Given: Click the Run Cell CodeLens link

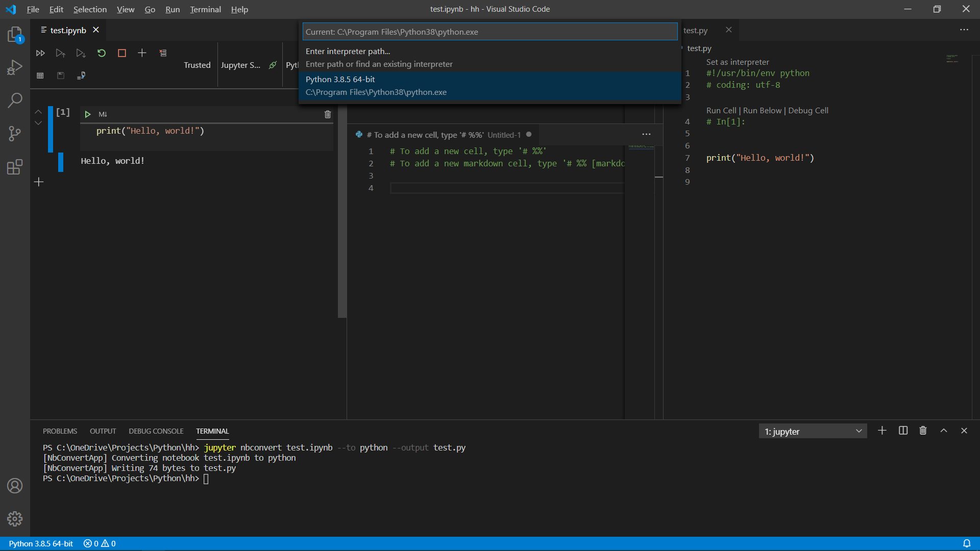Looking at the screenshot, I should [x=721, y=110].
